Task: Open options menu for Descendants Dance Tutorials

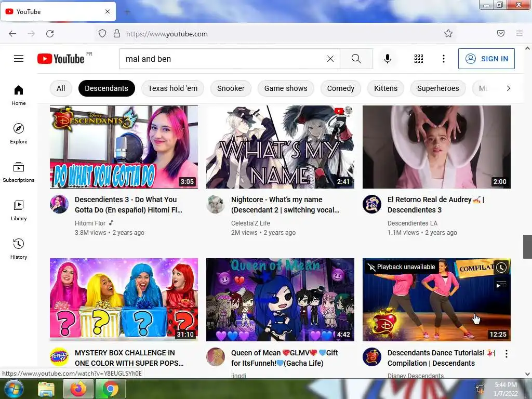Action: coord(506,353)
